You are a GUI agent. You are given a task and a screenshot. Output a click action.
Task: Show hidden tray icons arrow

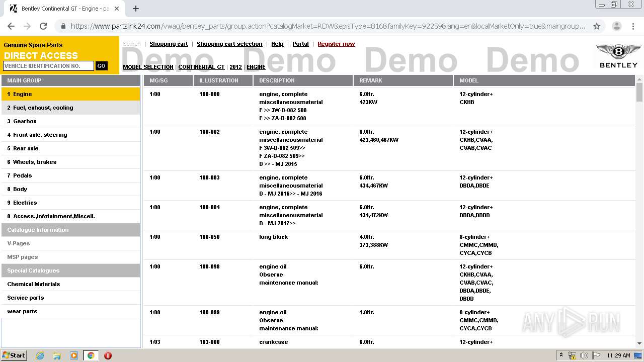561,355
